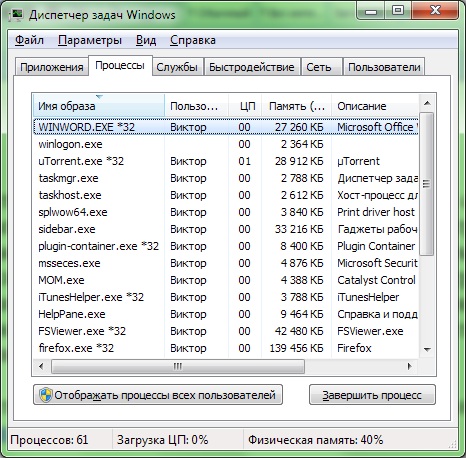
Task: Select the iTunesHelper.exe *32 process
Action: click(x=226, y=297)
